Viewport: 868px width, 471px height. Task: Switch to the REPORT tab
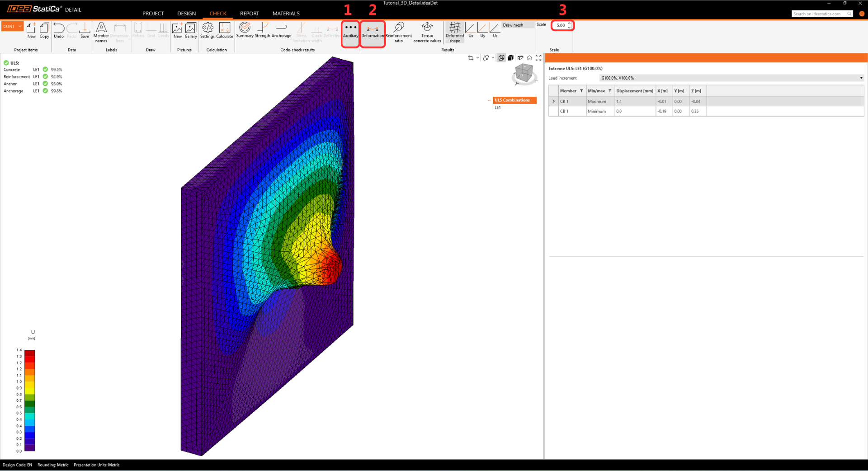[x=249, y=14]
